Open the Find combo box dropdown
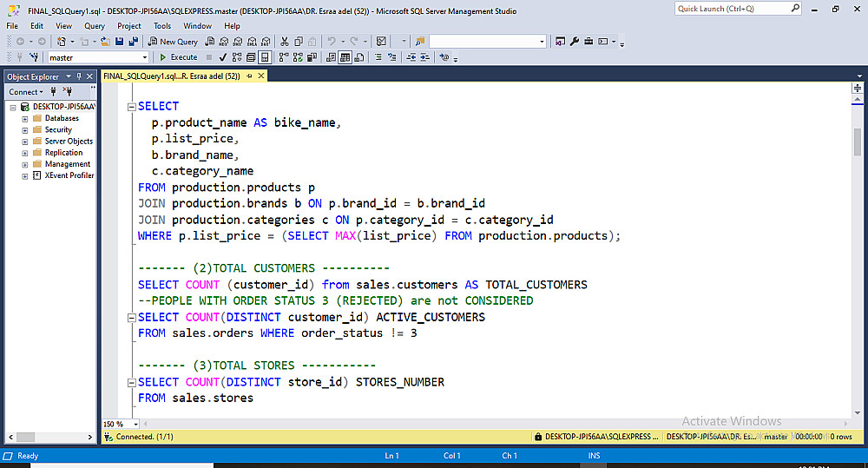Screen dimensions: 868x468 coord(542,42)
